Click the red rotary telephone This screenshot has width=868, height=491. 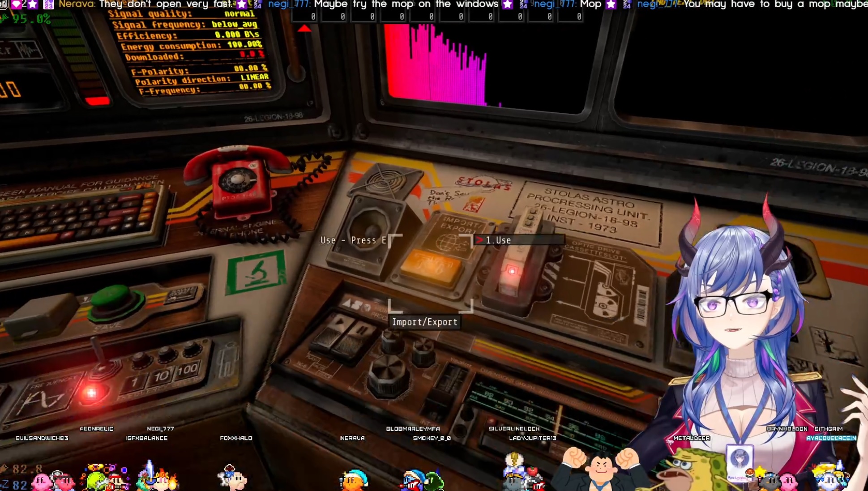tap(239, 181)
